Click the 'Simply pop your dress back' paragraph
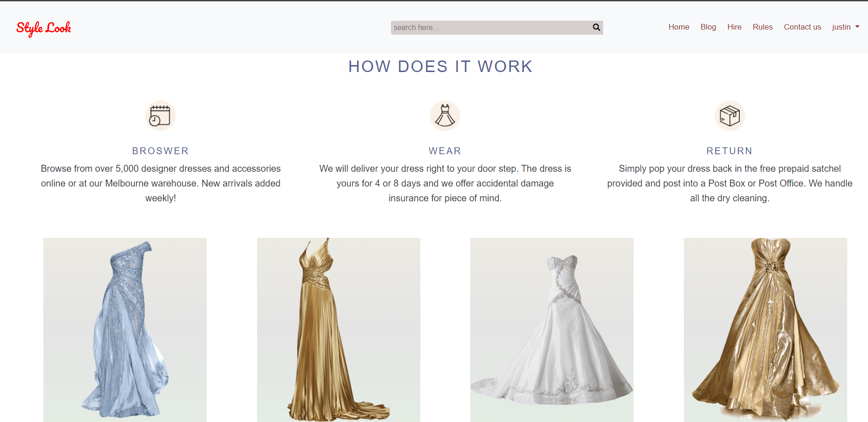This screenshot has height=422, width=868. 730,183
